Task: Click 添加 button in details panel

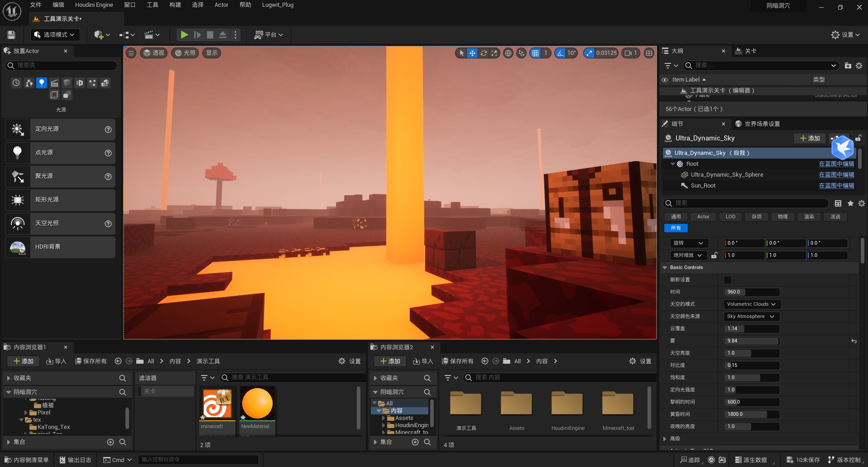Action: point(810,139)
